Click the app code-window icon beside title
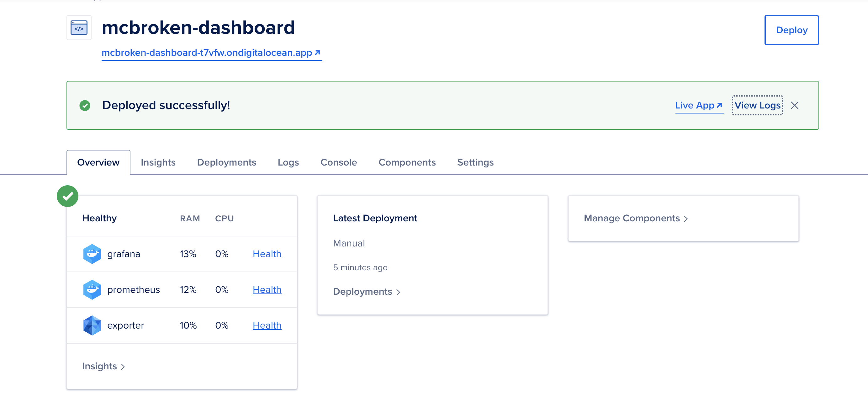The image size is (868, 417). coord(79,28)
